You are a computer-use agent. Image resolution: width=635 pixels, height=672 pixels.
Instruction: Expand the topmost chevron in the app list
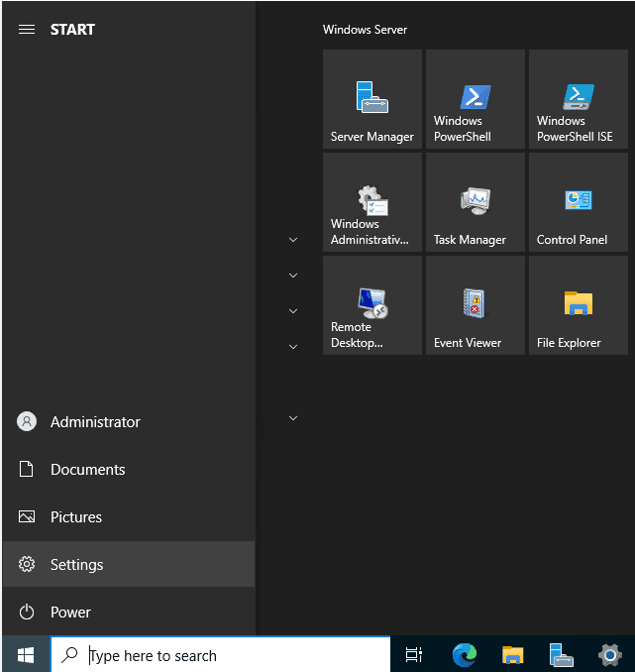tap(292, 240)
